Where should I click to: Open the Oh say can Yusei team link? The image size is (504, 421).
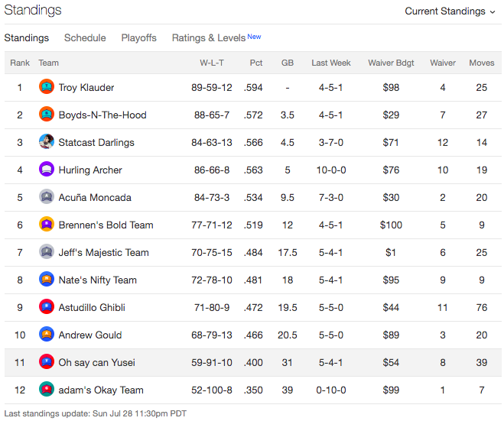tap(97, 363)
